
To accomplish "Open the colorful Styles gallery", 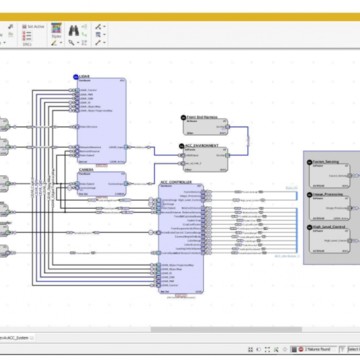I will pyautogui.click(x=56, y=30).
